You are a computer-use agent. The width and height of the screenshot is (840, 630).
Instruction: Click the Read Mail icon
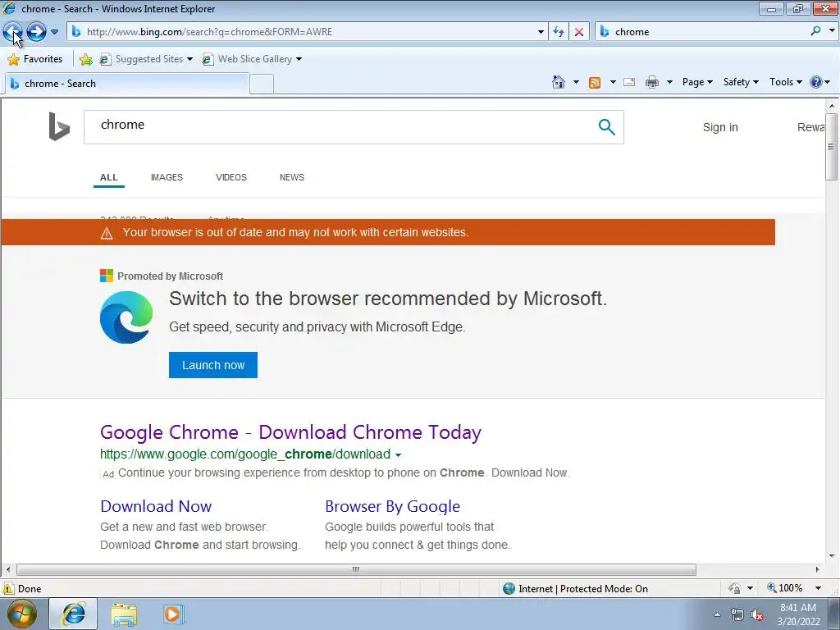tap(629, 82)
